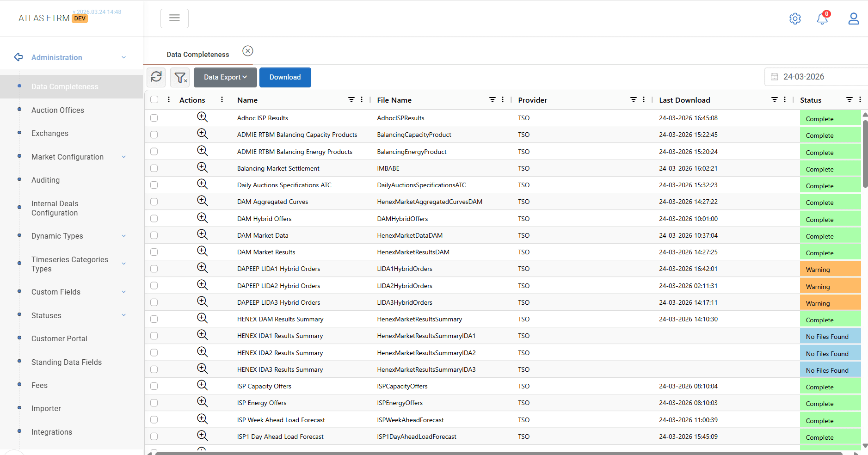Refresh the Data Completeness grid
The width and height of the screenshot is (868, 455).
coord(156,77)
